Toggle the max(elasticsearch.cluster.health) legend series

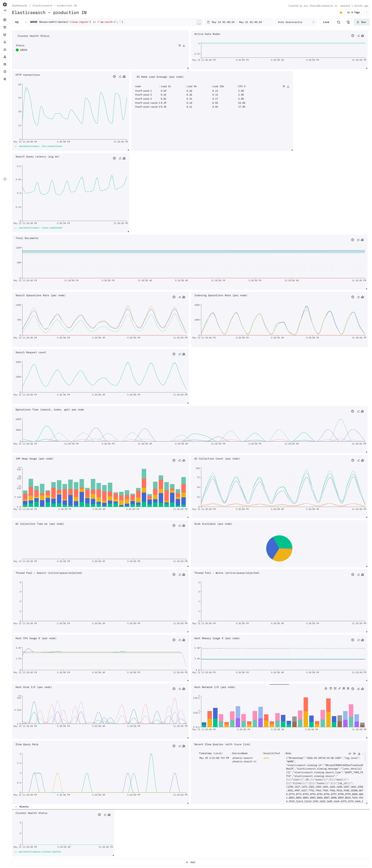tap(38, 851)
